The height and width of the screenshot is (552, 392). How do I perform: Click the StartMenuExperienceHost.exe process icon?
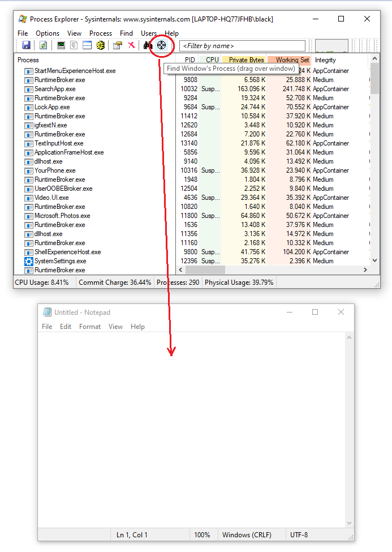28,71
